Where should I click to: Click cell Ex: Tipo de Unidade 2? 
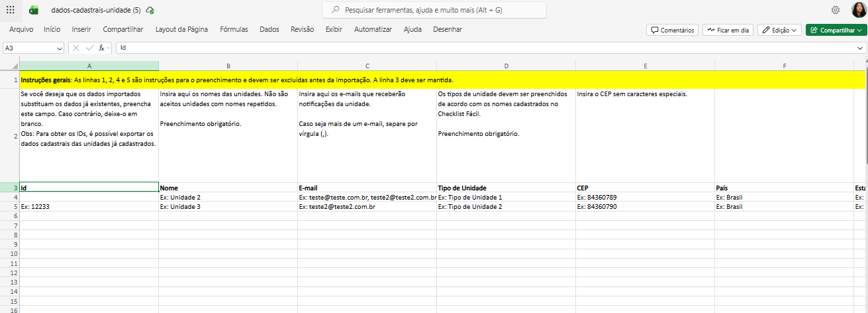506,207
